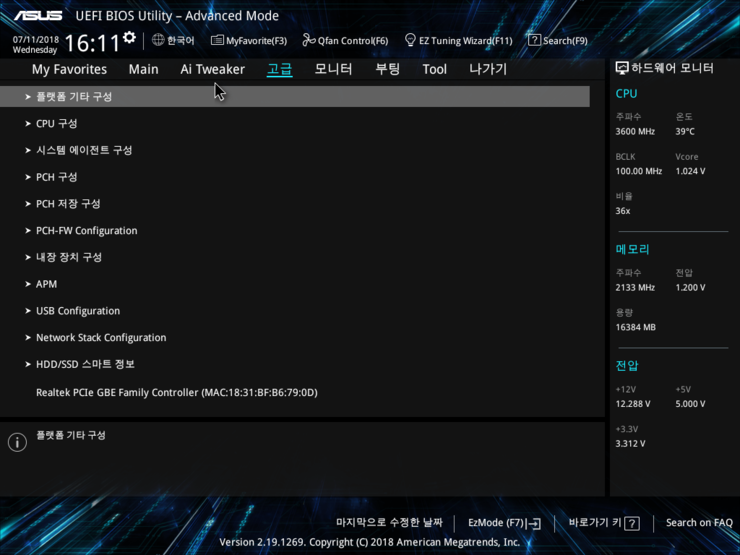Image resolution: width=740 pixels, height=555 pixels.
Task: Open MyFavorite(F3) list icon
Action: [217, 40]
